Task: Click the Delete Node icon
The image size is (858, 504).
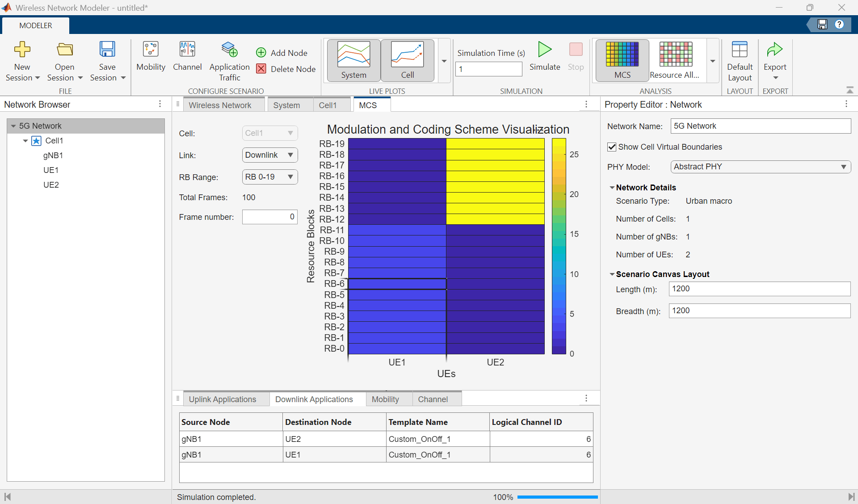Action: pos(261,69)
